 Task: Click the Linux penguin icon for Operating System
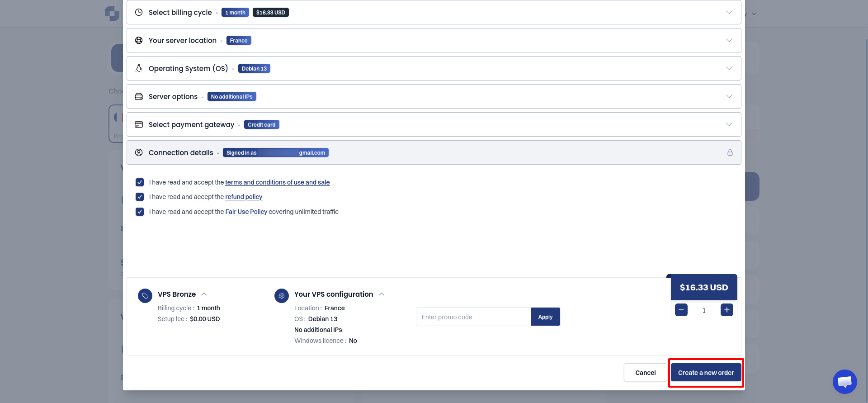139,68
